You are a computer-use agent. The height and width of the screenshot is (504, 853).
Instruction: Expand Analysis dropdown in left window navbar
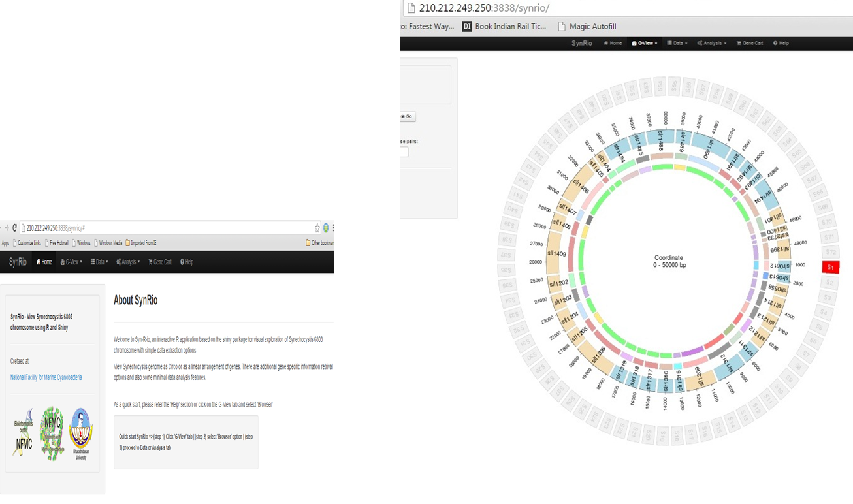coord(128,262)
